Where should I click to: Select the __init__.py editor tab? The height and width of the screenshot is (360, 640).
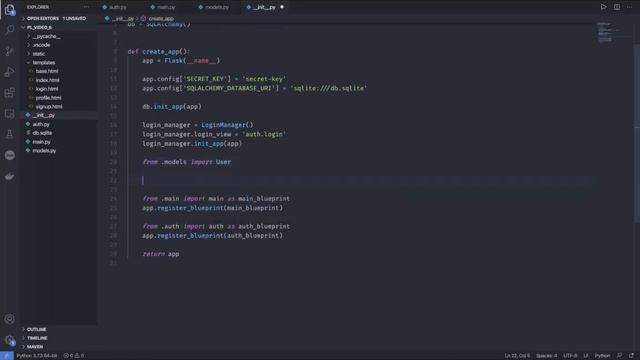[x=263, y=7]
